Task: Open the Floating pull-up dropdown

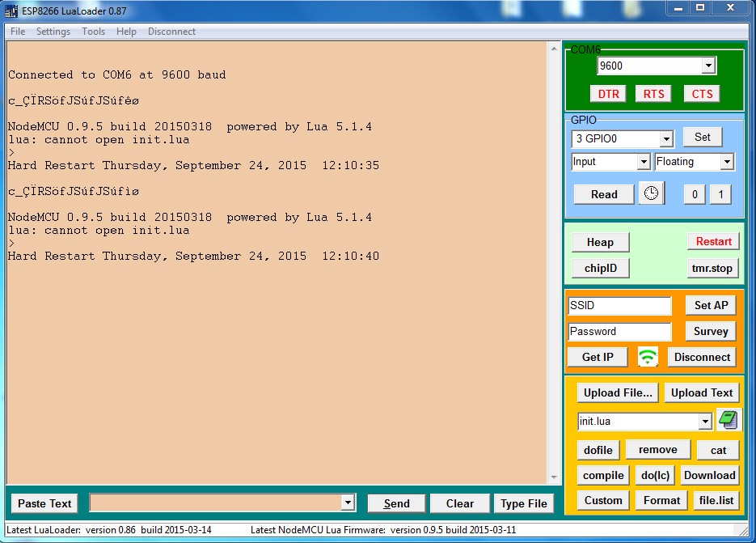Action: 727,162
